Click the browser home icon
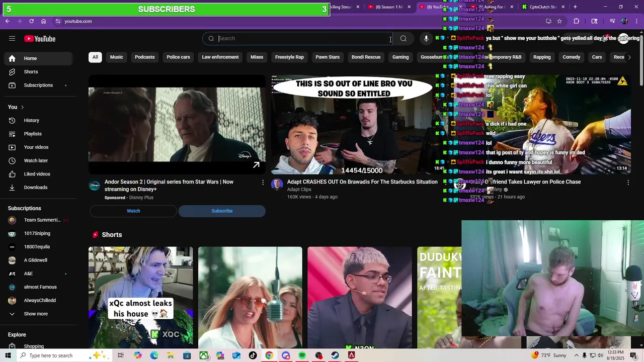The width and height of the screenshot is (644, 362). point(44,21)
